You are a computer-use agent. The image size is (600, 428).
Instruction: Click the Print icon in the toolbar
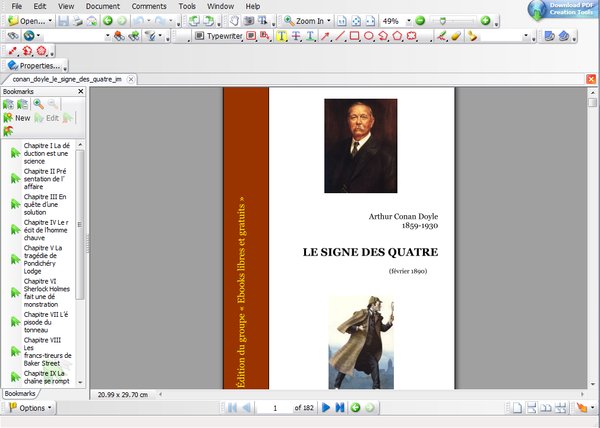coord(78,21)
